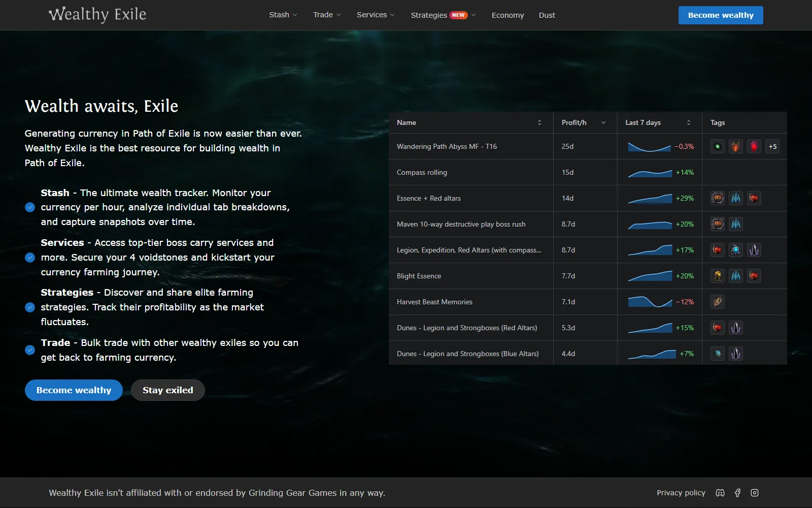Show the +5 additional tags on Wandering Path row
The height and width of the screenshot is (508, 812).
772,147
